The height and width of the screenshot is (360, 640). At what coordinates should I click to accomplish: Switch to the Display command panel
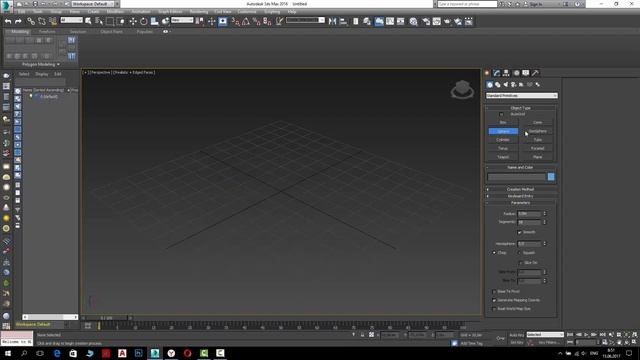click(x=526, y=73)
